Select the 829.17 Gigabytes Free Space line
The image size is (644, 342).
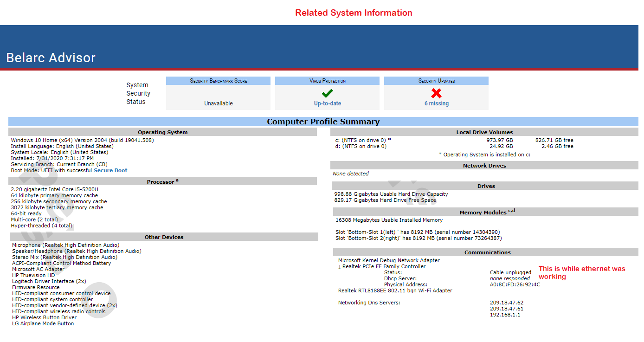pos(385,200)
